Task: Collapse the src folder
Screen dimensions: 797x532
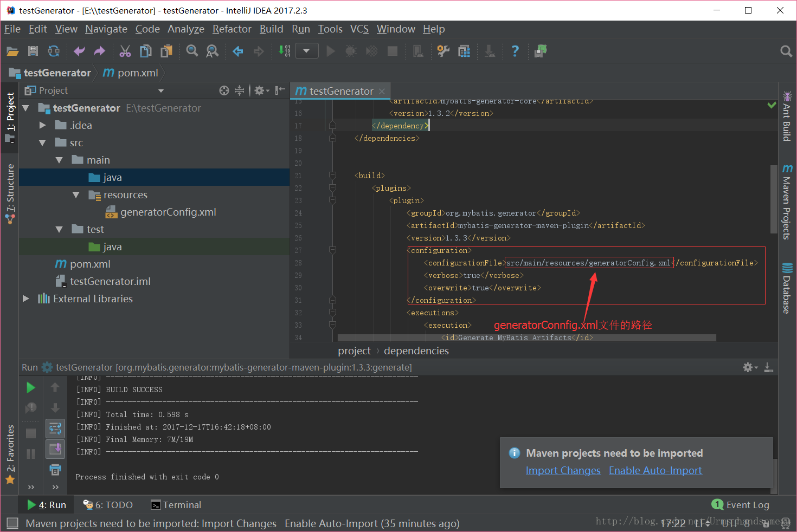Action: point(42,142)
